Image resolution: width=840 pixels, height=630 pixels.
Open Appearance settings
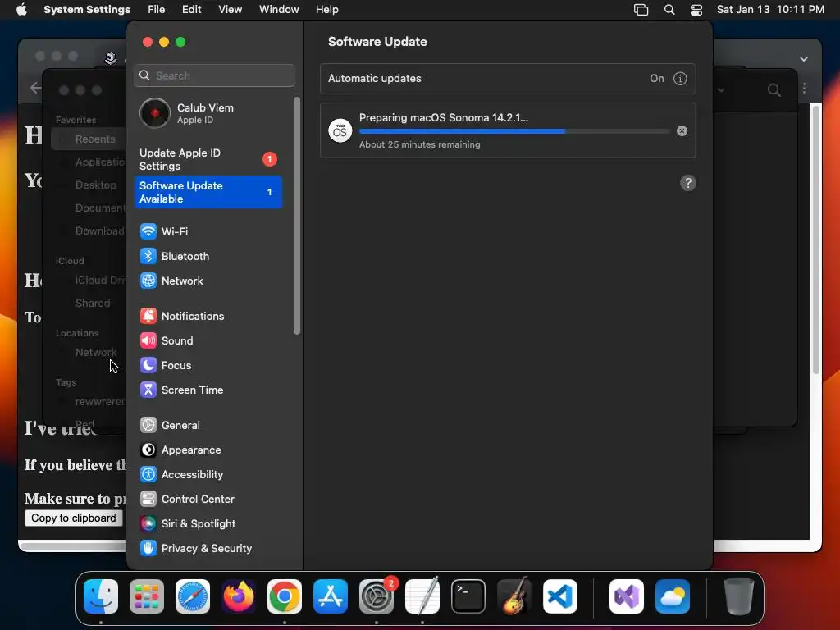pyautogui.click(x=208, y=450)
